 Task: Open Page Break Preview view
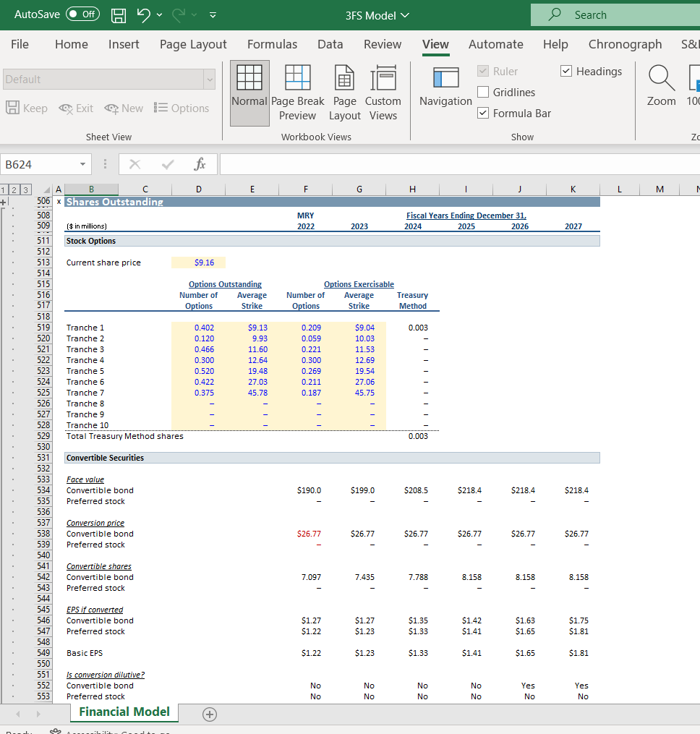(x=297, y=93)
